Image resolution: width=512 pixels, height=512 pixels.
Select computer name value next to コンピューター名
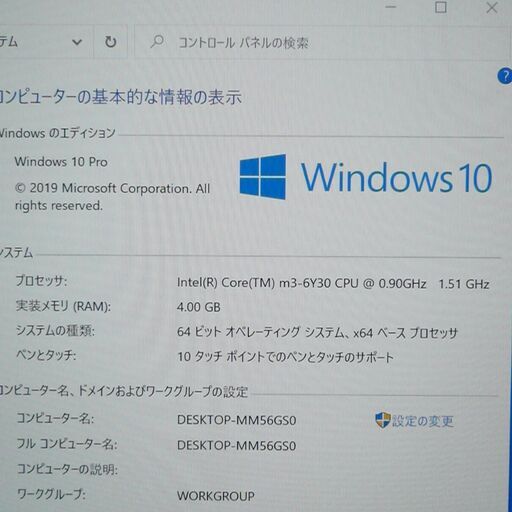(236, 420)
